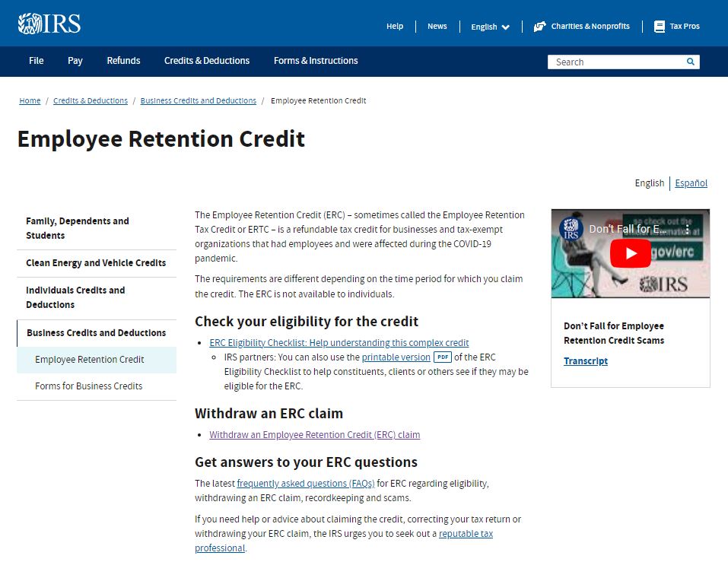Click Home in the breadcrumb
Viewport: 728px width, 562px height.
(30, 100)
